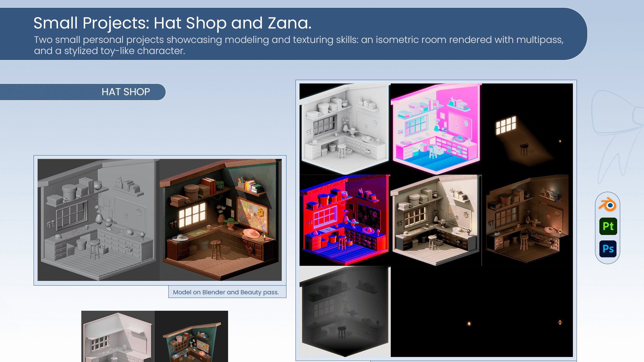Viewport: 644px width, 362px height.
Task: Open the white ambient occlusion pass image
Action: tap(345, 129)
